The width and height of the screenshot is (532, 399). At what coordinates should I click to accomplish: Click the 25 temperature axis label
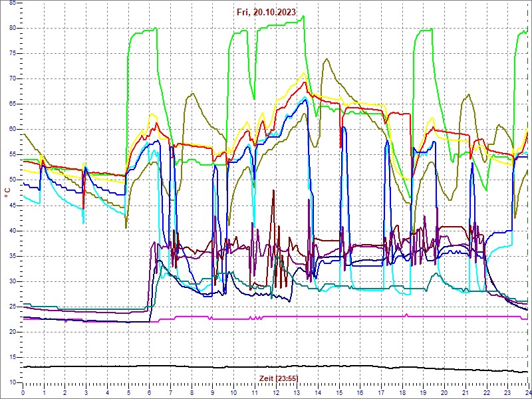pyautogui.click(x=13, y=307)
